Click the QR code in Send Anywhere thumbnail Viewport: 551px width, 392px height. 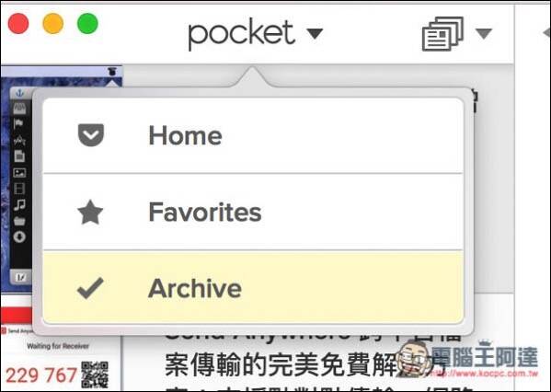[x=95, y=375]
